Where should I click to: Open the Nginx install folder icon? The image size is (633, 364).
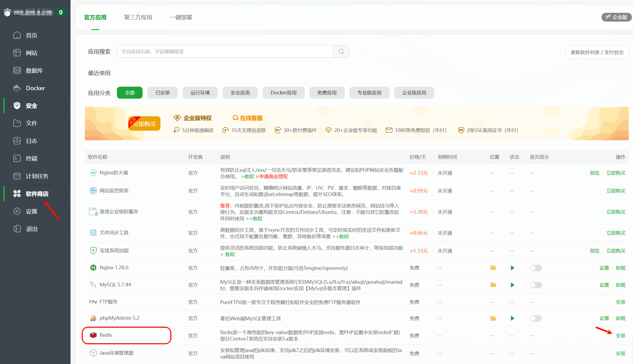(493, 268)
